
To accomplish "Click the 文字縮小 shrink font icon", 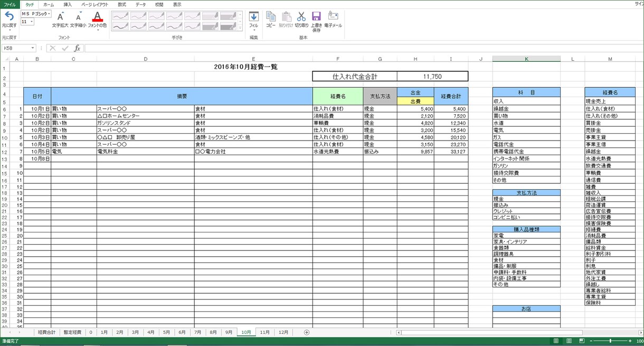I will point(78,17).
